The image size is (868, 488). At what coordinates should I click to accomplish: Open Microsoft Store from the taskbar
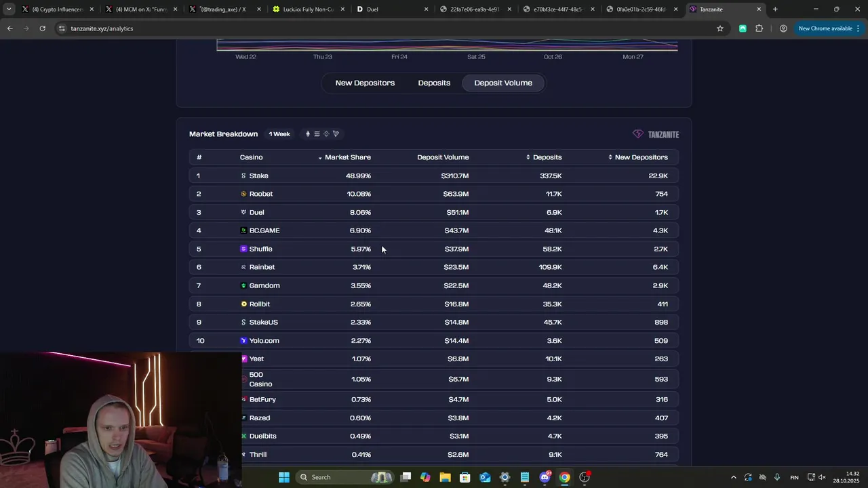pyautogui.click(x=465, y=477)
